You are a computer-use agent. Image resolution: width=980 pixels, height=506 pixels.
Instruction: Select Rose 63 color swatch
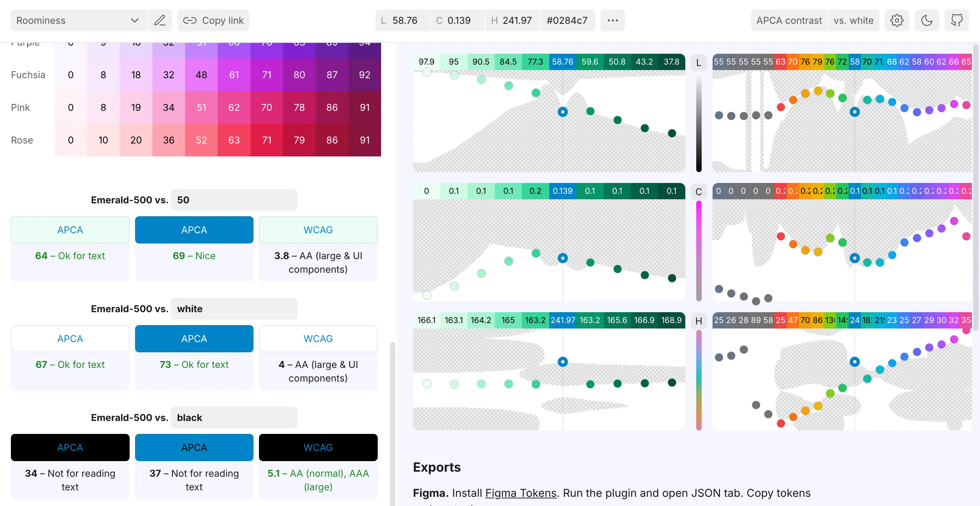point(234,140)
